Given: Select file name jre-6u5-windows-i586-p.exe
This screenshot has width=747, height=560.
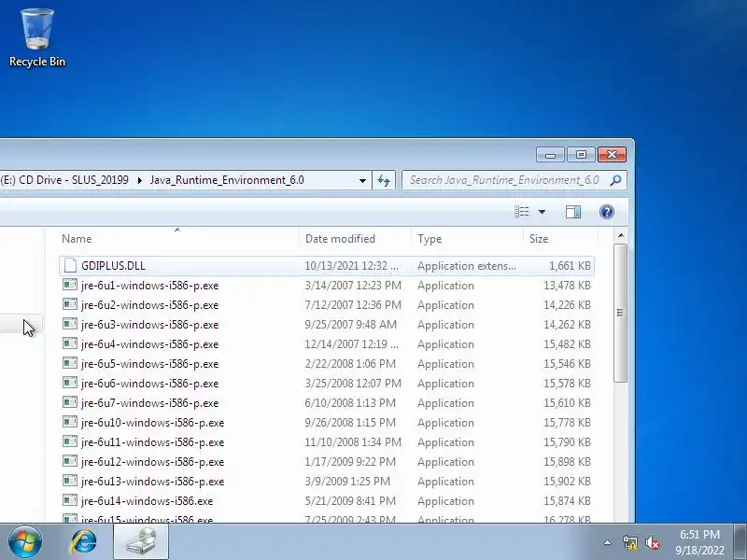Looking at the screenshot, I should click(149, 364).
